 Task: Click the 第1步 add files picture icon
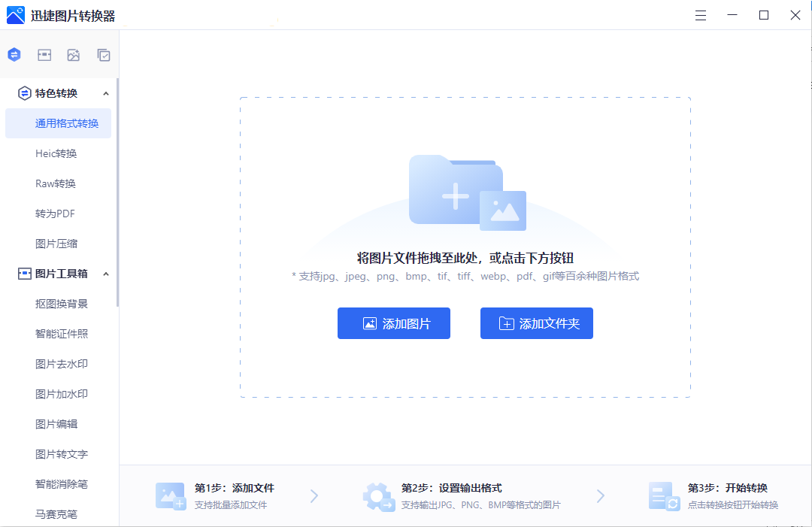171,495
